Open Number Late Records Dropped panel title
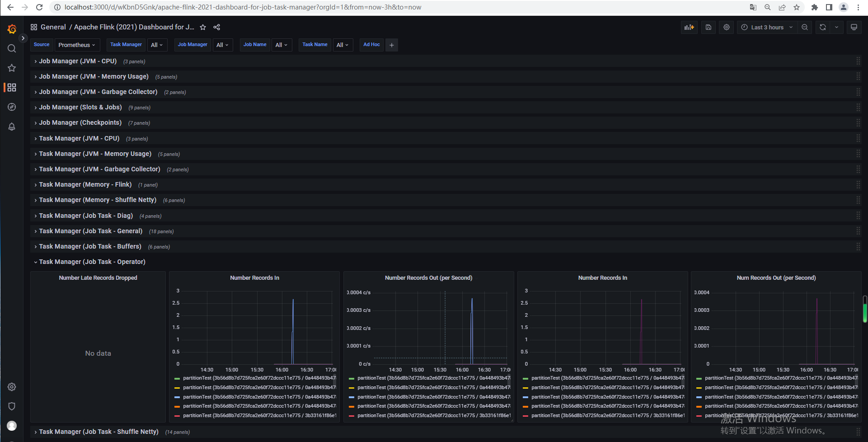Screen dimensions: 868x442 (x=98, y=278)
